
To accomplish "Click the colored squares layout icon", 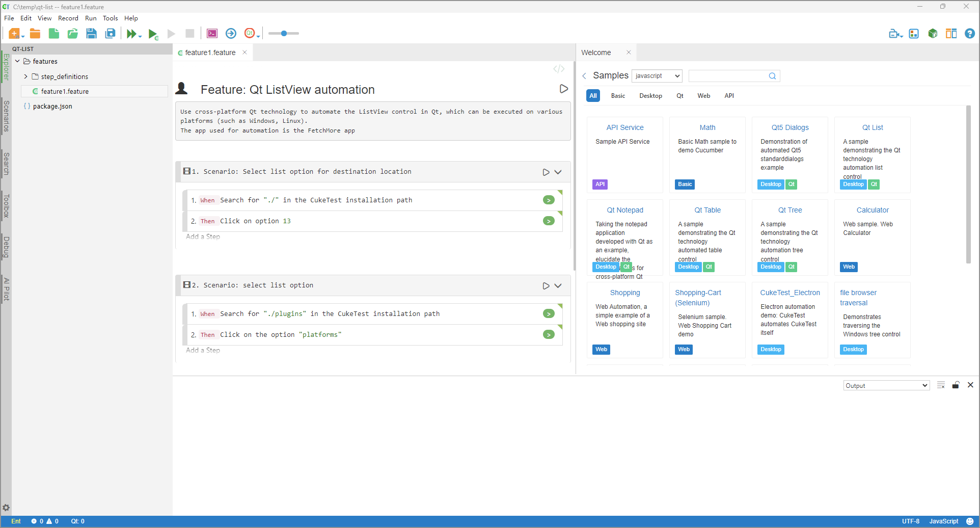I will pyautogui.click(x=914, y=34).
